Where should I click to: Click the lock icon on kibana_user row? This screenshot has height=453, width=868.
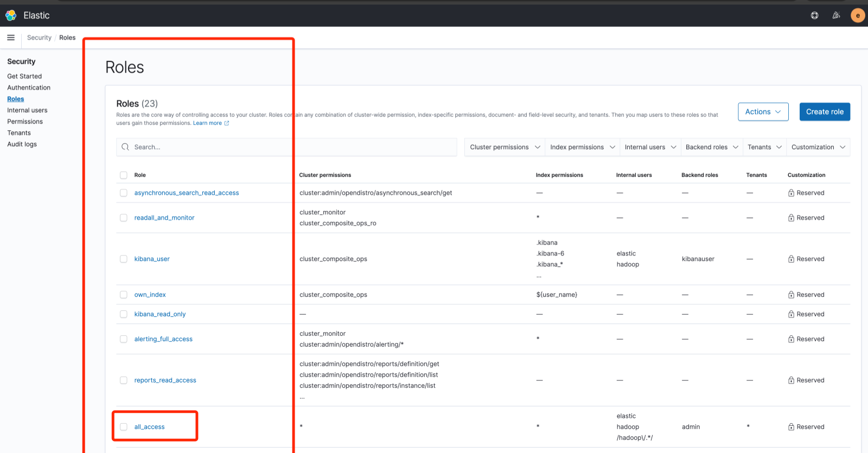pos(791,259)
